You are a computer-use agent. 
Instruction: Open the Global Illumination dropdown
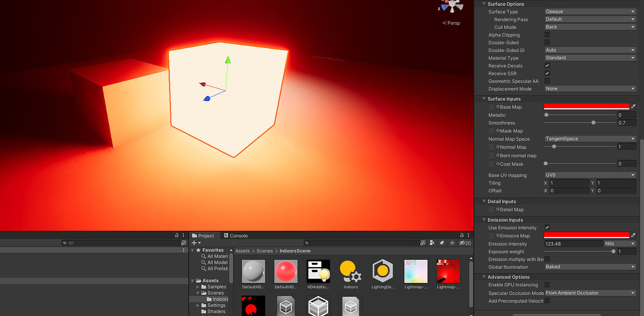(x=590, y=267)
